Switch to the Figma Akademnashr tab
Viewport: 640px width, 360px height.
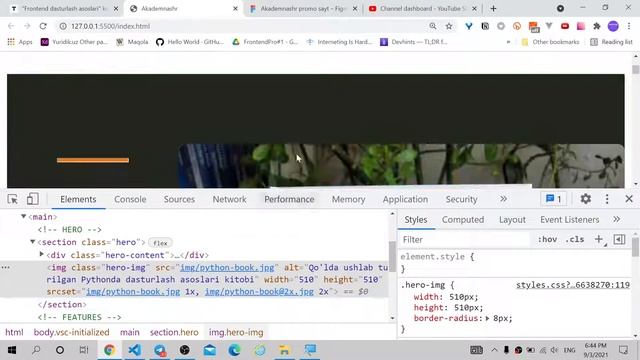tap(303, 9)
